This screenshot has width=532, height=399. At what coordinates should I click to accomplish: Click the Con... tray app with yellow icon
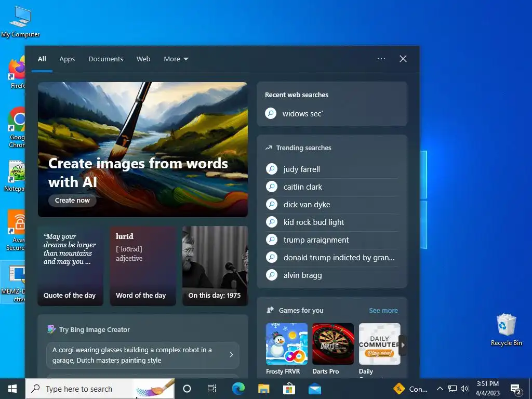click(x=410, y=389)
